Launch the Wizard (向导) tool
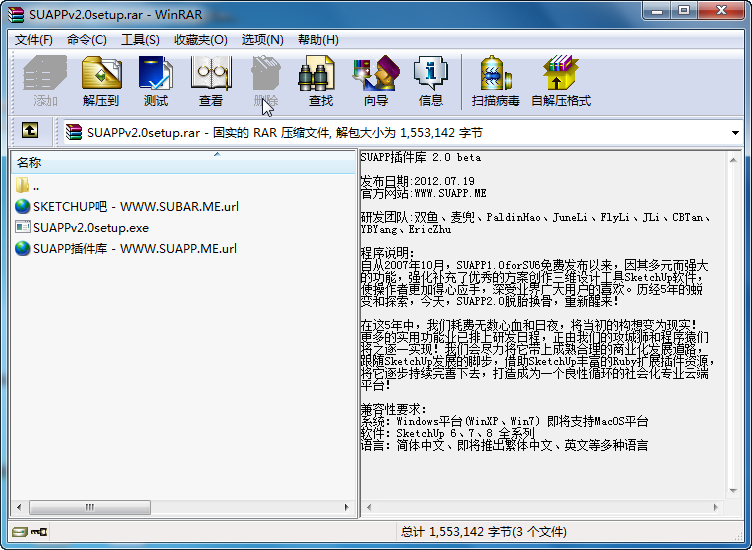This screenshot has width=752, height=550. point(376,81)
